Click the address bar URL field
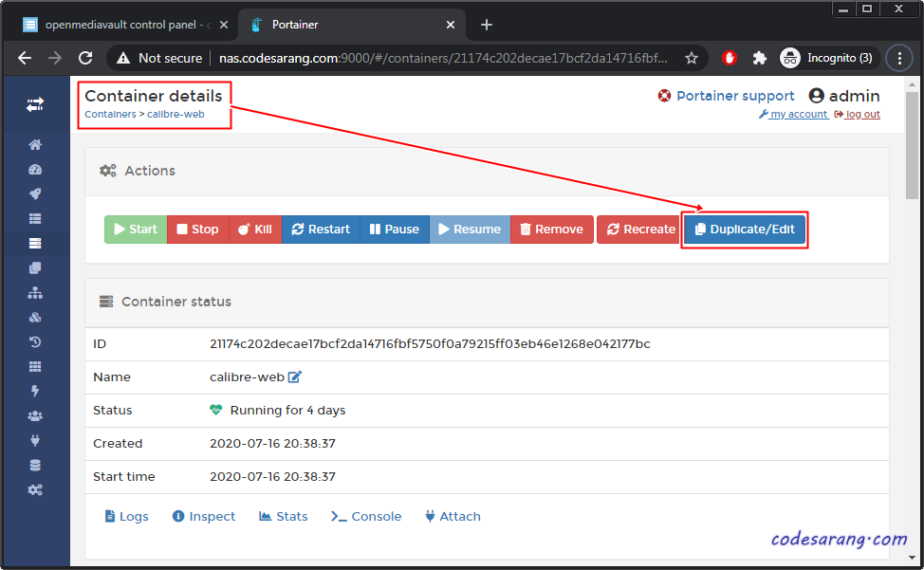Screen dimensions: 924x570 443,58
